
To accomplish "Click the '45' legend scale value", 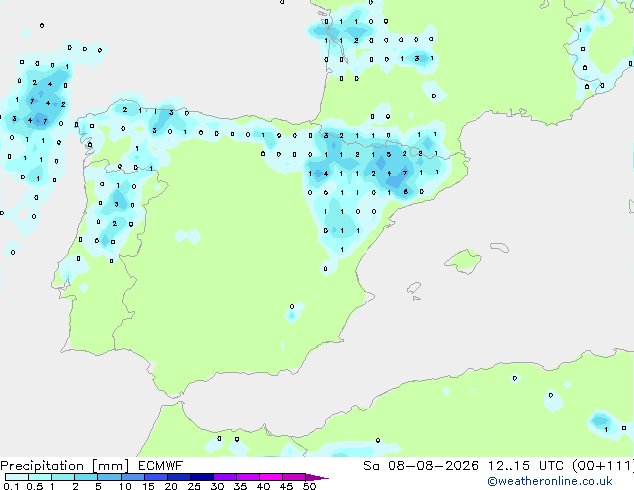I will (x=286, y=486).
